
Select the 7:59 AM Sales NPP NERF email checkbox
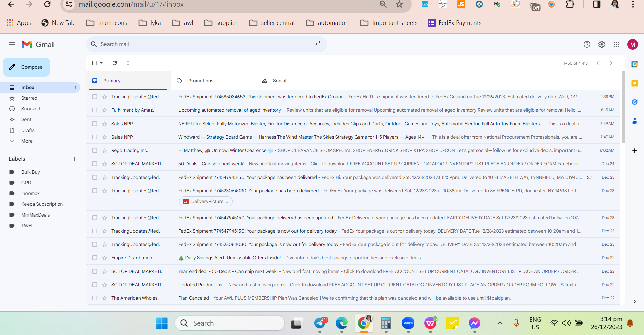[95, 124]
